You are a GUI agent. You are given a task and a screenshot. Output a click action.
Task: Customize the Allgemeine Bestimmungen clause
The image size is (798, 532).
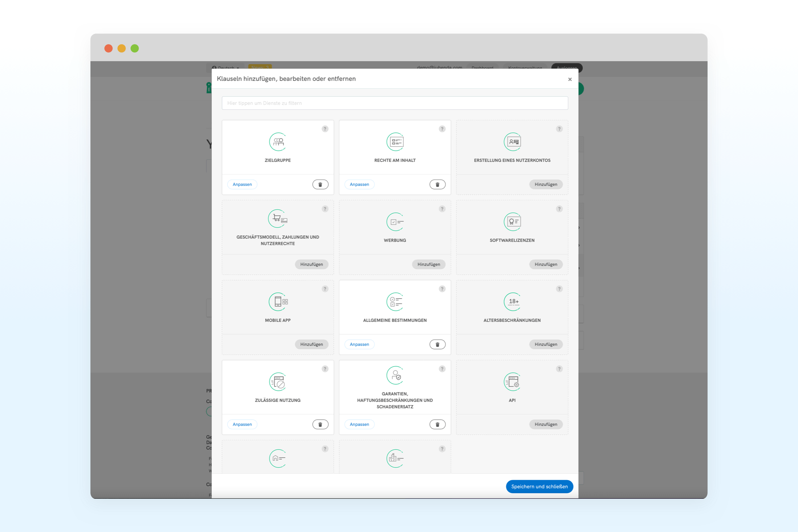point(359,344)
